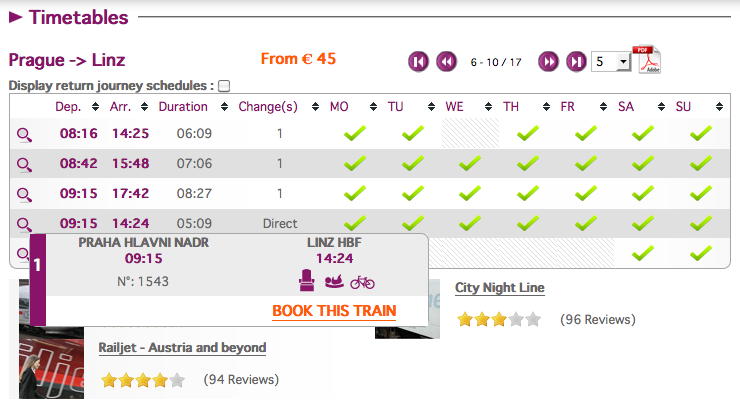The image size is (740, 406).
Task: Go to first page of timetable results
Action: pyautogui.click(x=418, y=62)
